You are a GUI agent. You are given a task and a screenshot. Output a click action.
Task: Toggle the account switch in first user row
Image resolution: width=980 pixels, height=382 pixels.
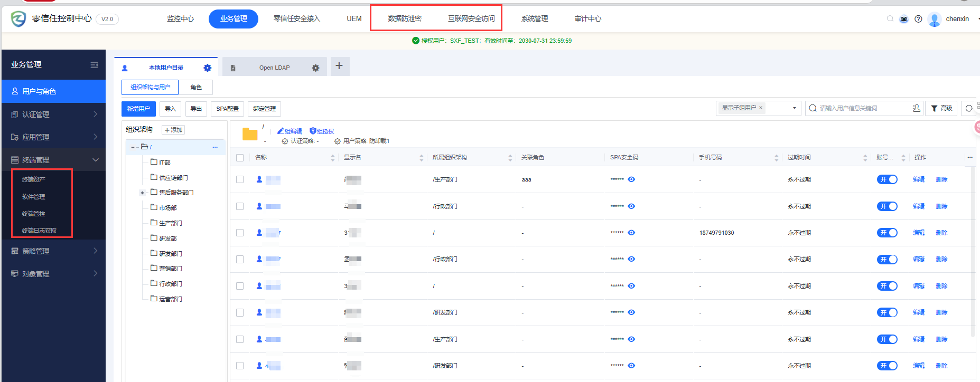[x=887, y=179]
